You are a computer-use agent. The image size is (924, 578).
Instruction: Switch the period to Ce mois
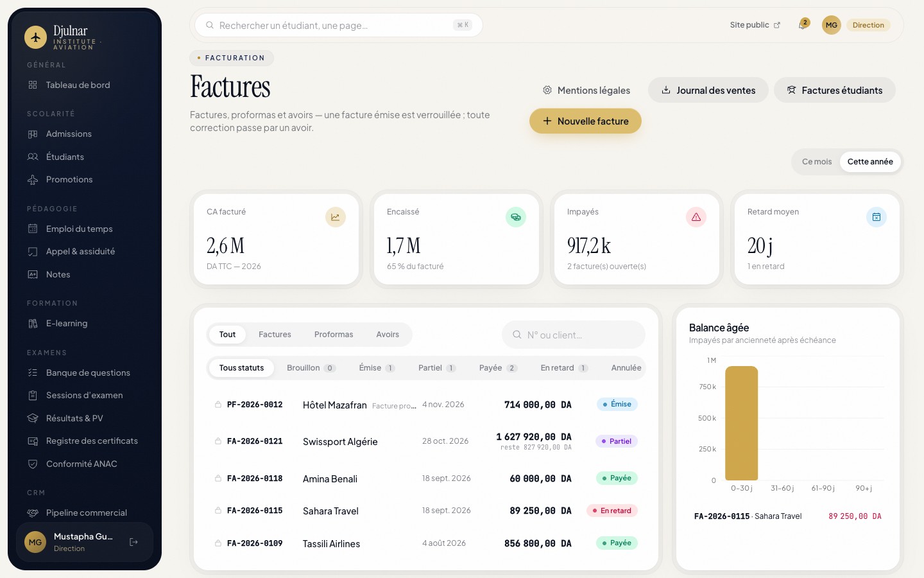[x=817, y=162]
